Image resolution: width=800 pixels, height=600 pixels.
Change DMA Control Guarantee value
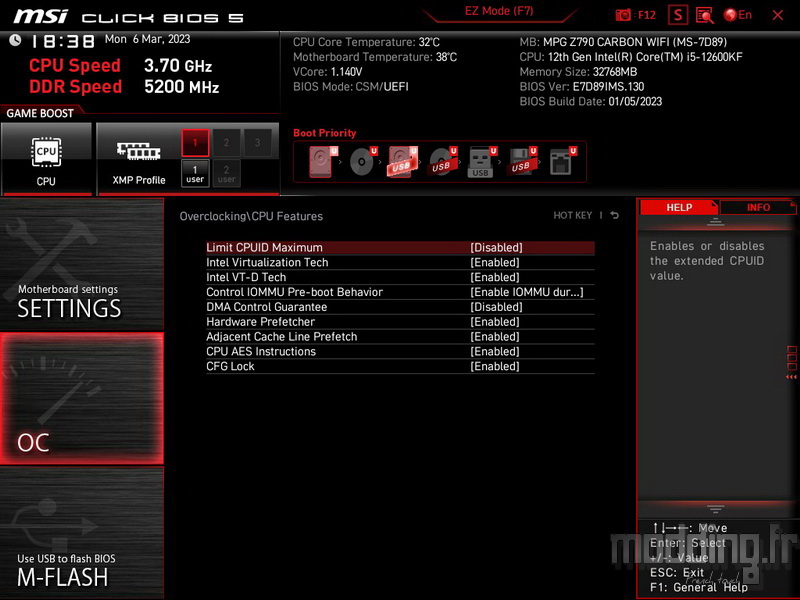click(496, 307)
